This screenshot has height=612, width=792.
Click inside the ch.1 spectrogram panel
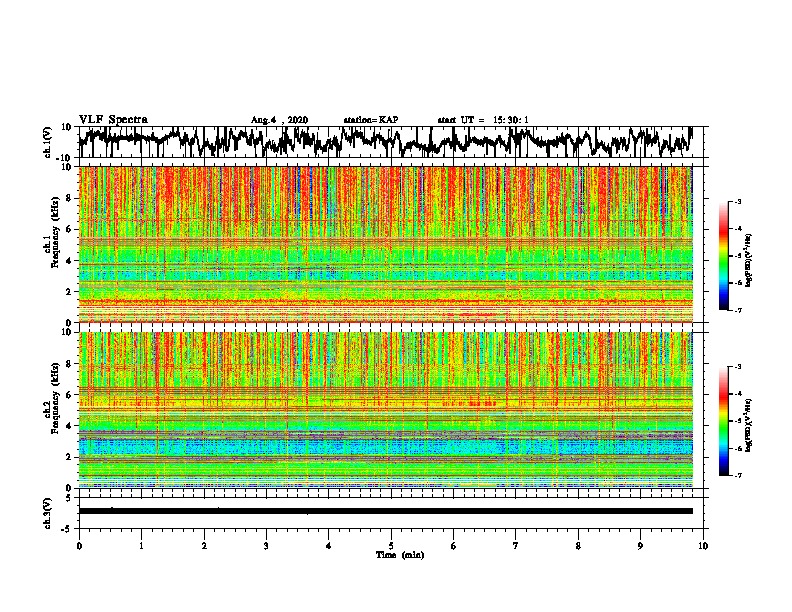pos(386,244)
